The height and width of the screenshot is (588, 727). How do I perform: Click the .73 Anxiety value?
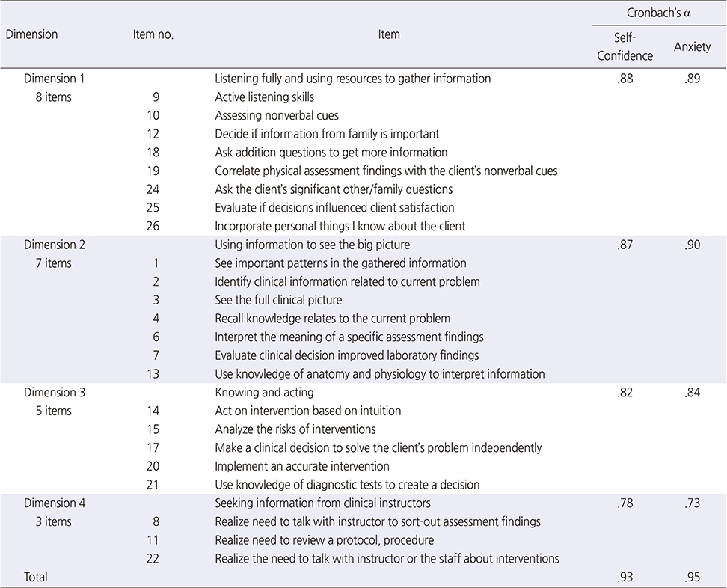click(693, 503)
